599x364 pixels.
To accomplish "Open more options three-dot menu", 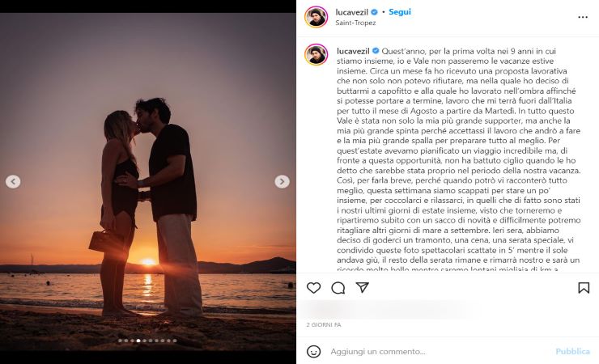I will pos(583,17).
